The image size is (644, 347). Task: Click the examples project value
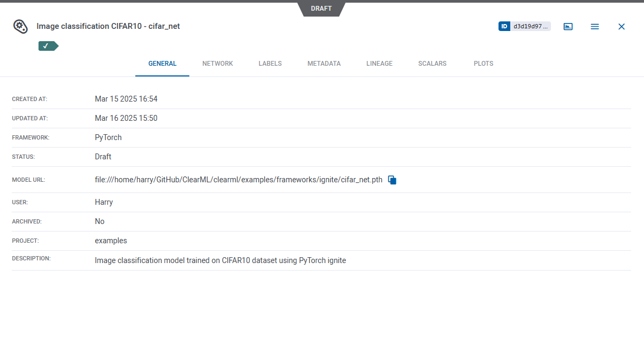point(111,241)
